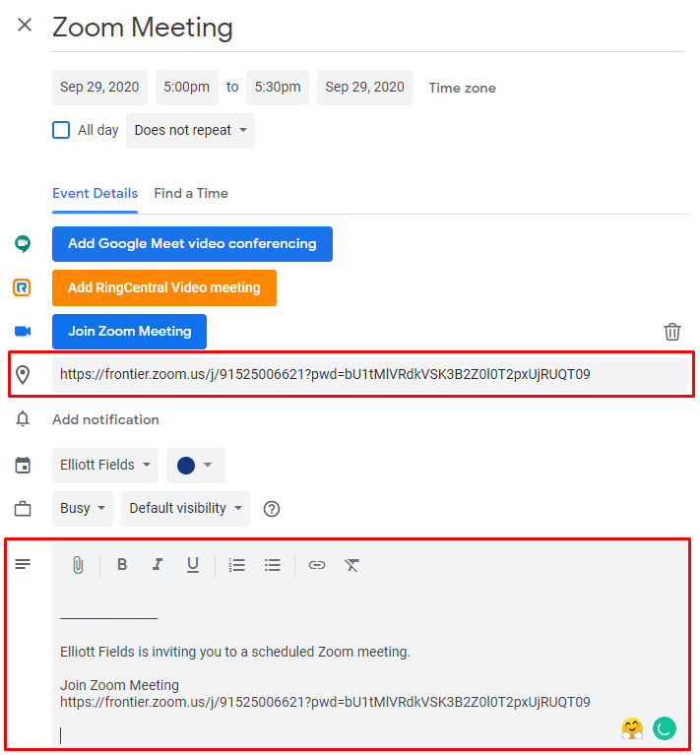Open Elliott Fields calendar dropdown
Image resolution: width=700 pixels, height=755 pixels.
pyautogui.click(x=105, y=466)
